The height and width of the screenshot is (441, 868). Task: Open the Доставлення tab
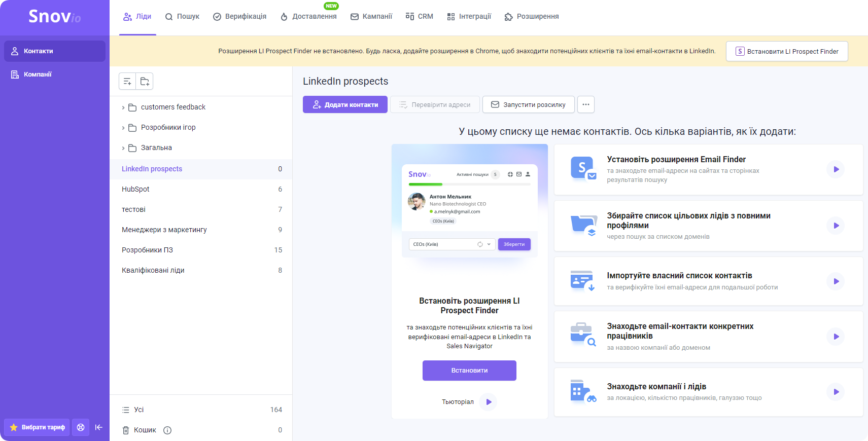pyautogui.click(x=308, y=17)
